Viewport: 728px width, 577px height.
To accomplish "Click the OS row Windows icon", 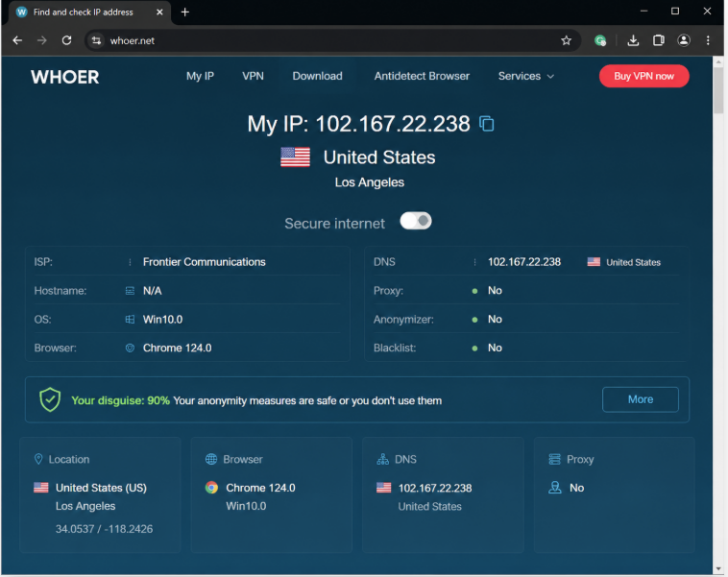I will (x=130, y=320).
